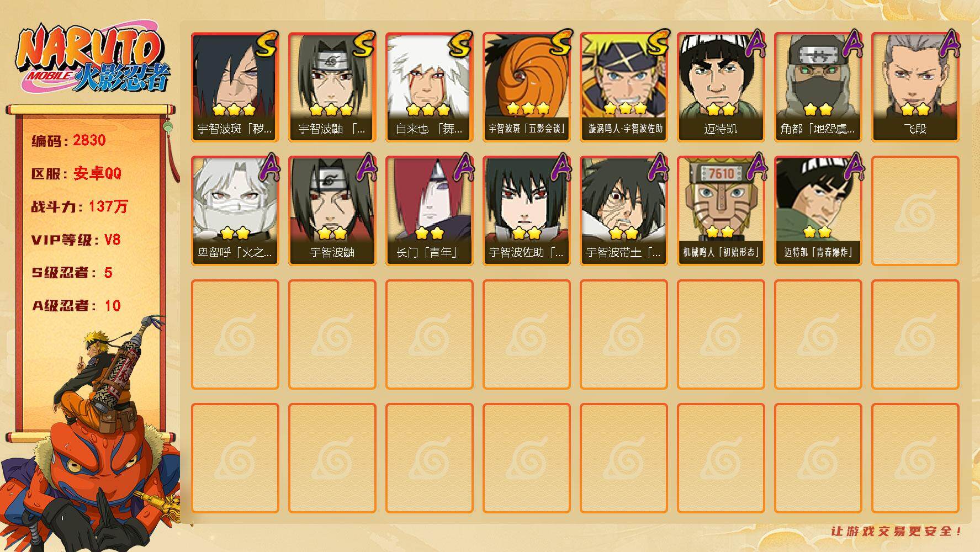This screenshot has height=552, width=980.
Task: Open the orange-masked Tobi ninja card
Action: [526, 87]
